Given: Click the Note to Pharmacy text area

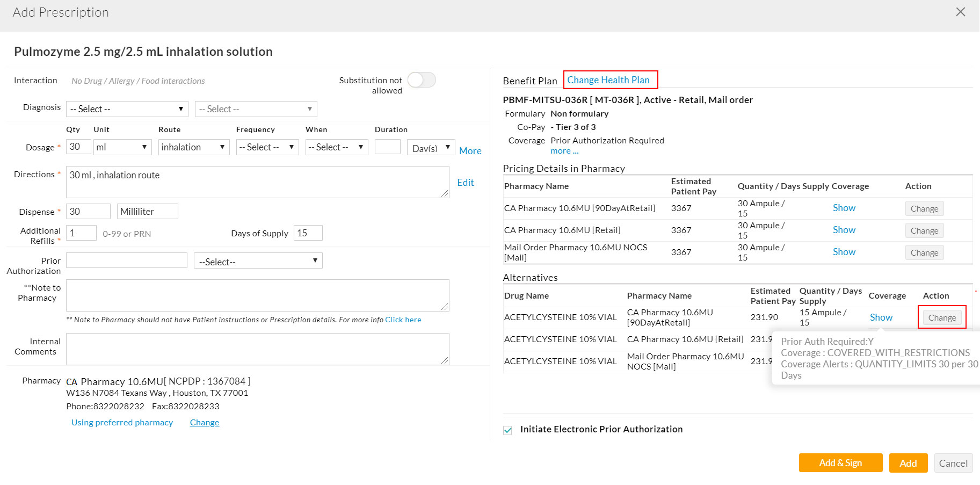Looking at the screenshot, I should 257,295.
